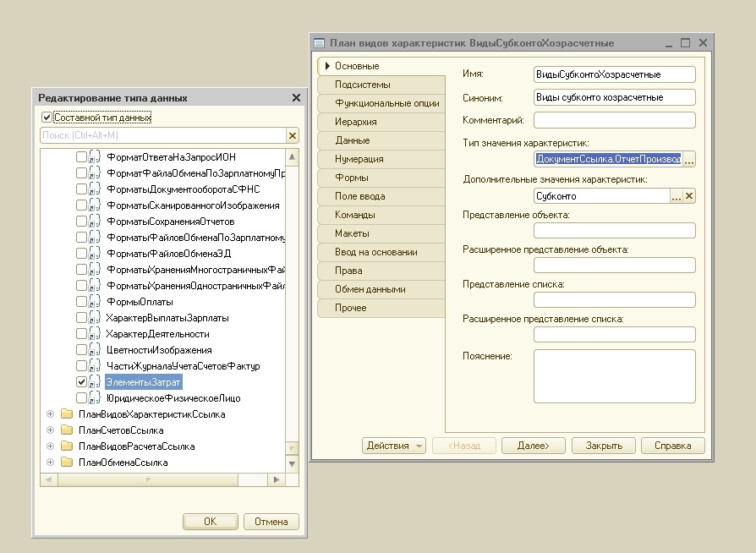Open the Поле ввода tab
Image resolution: width=756 pixels, height=553 pixels.
(381, 196)
